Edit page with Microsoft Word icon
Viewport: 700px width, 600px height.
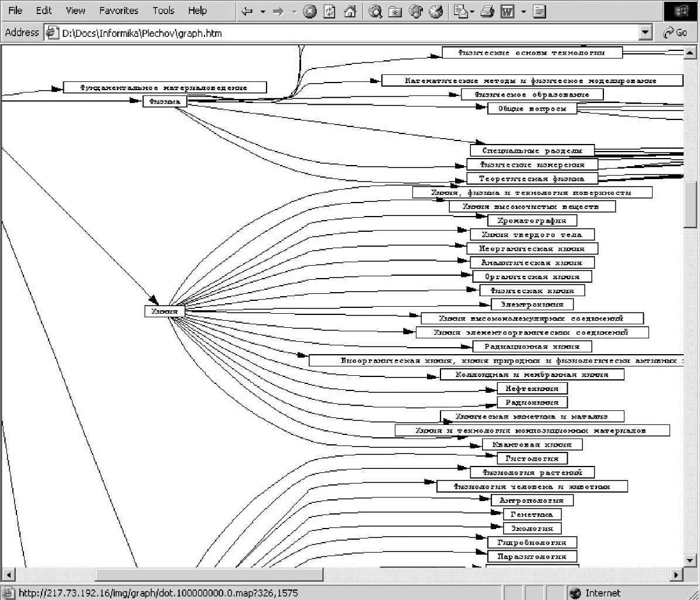click(508, 12)
